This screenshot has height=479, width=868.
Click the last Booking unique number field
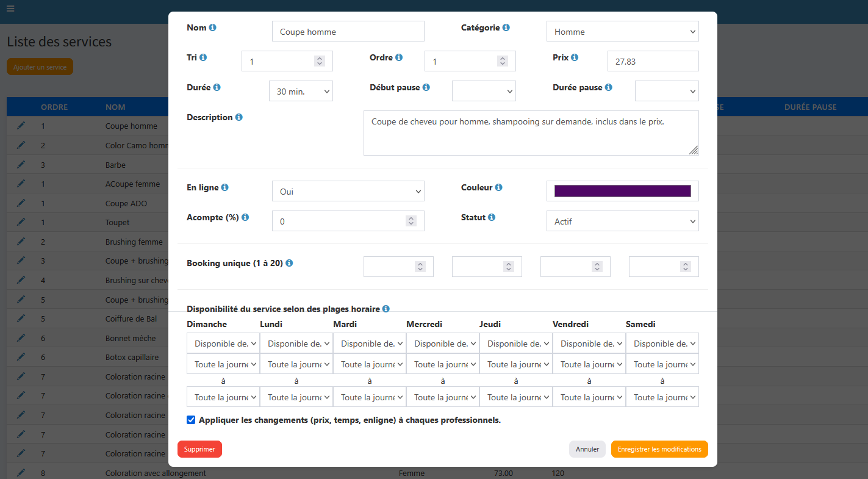pyautogui.click(x=664, y=267)
